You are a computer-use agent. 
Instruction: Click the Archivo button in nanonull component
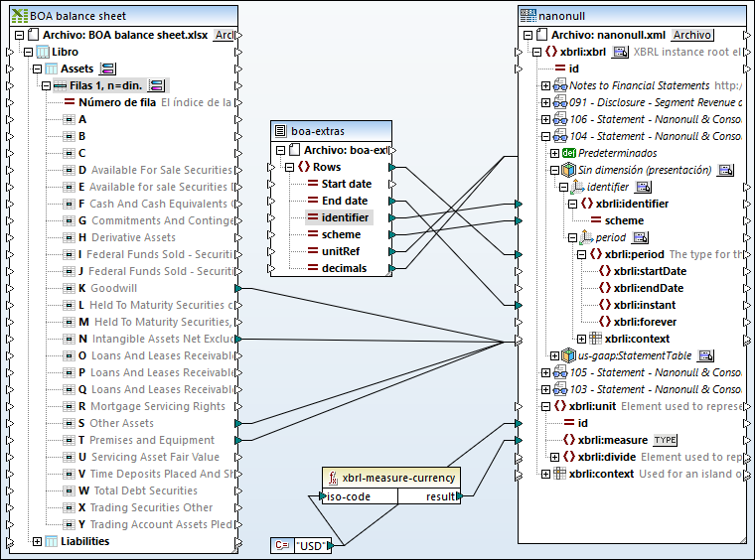point(691,35)
